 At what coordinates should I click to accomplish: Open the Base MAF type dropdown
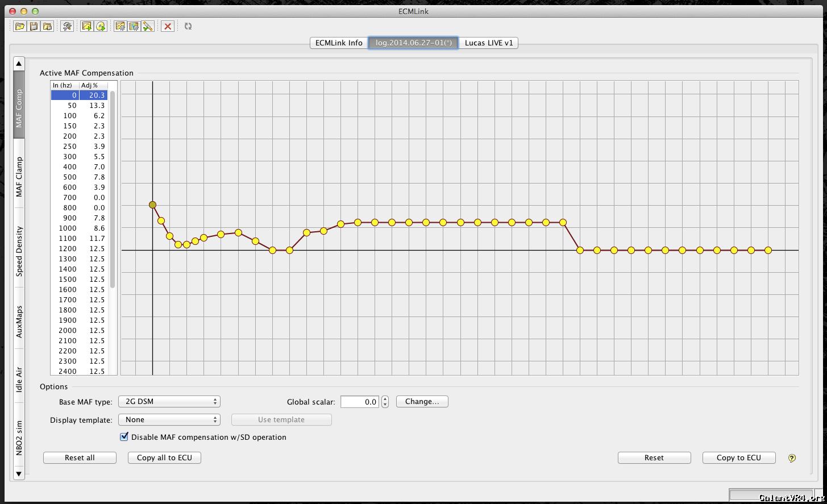pyautogui.click(x=169, y=402)
